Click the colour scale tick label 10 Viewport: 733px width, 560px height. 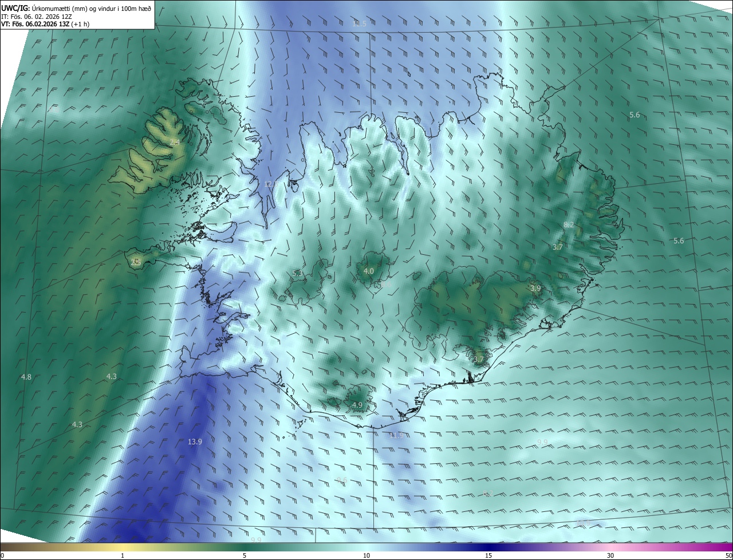pyautogui.click(x=366, y=556)
